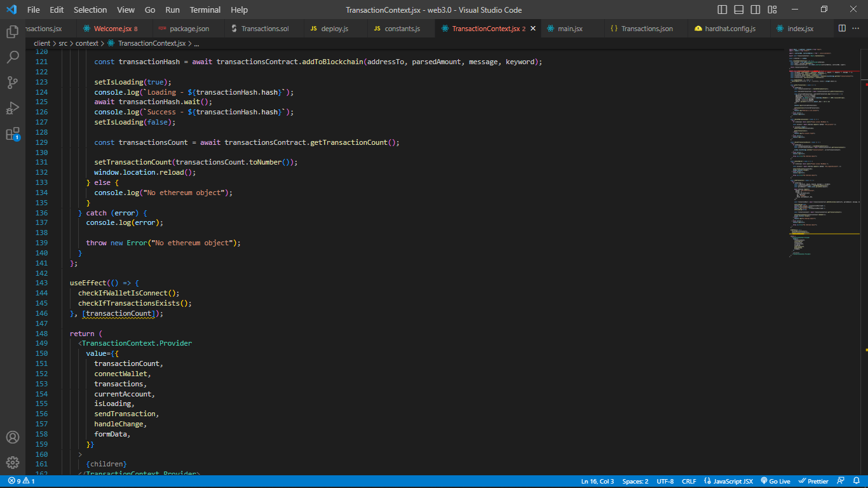Open the Customize Layout dropdown
868x488 pixels.
coord(771,10)
